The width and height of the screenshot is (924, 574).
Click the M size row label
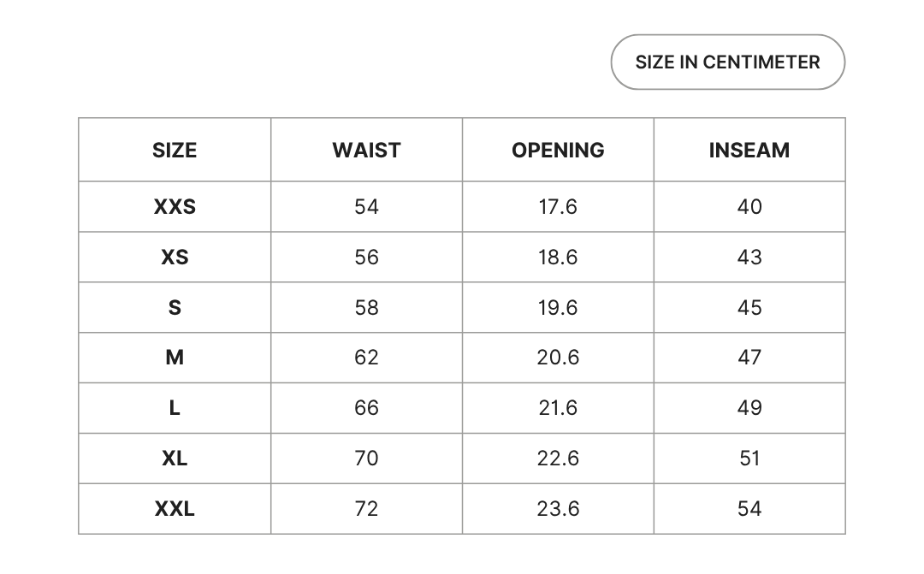(175, 358)
